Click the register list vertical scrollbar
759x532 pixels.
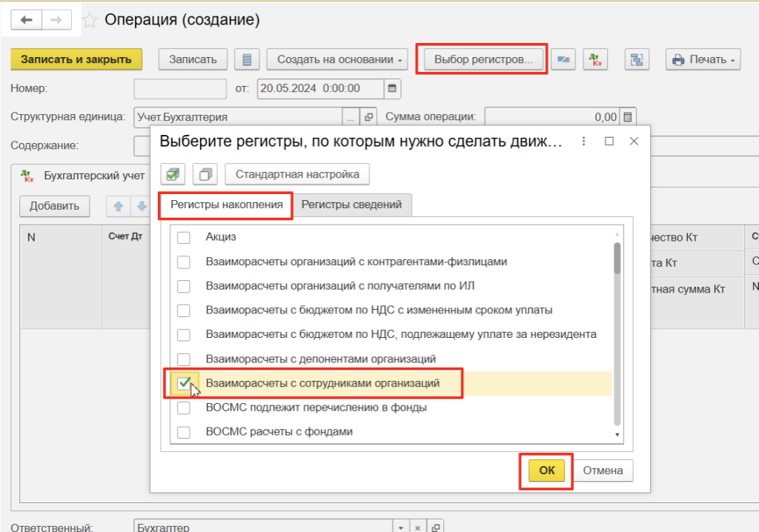[x=617, y=259]
